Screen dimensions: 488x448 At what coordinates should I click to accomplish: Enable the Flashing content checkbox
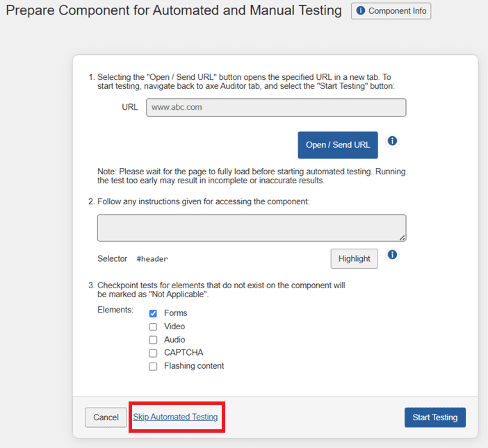tap(153, 366)
